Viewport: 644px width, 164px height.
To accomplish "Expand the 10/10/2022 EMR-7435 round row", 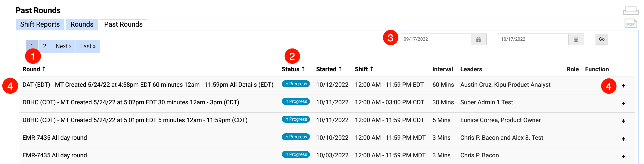I will (x=623, y=139).
